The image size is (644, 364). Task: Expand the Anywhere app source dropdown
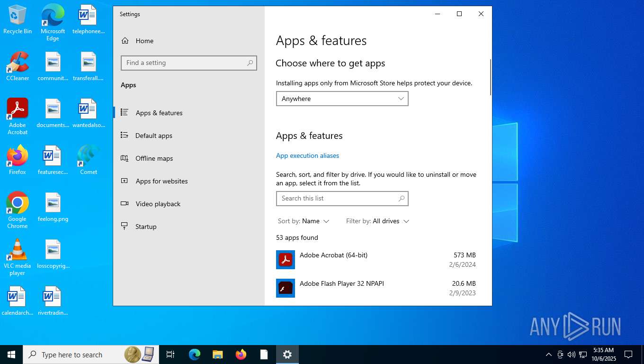pyautogui.click(x=342, y=99)
